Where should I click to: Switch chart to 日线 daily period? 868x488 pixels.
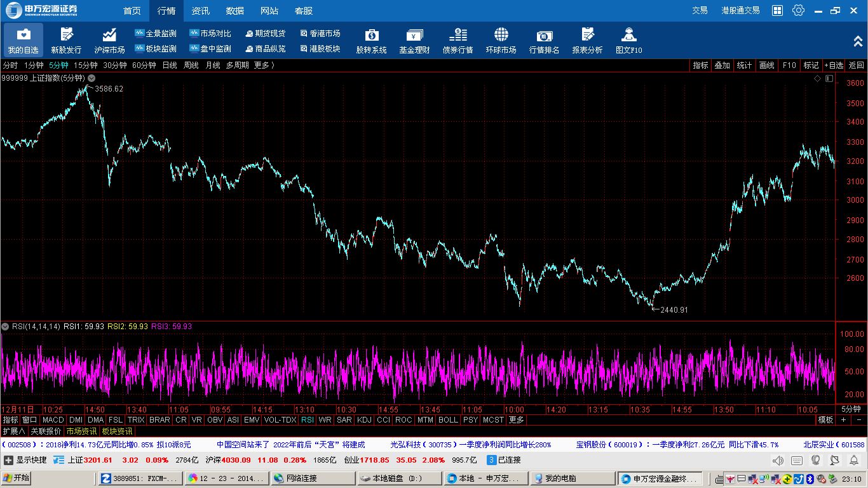[x=170, y=65]
